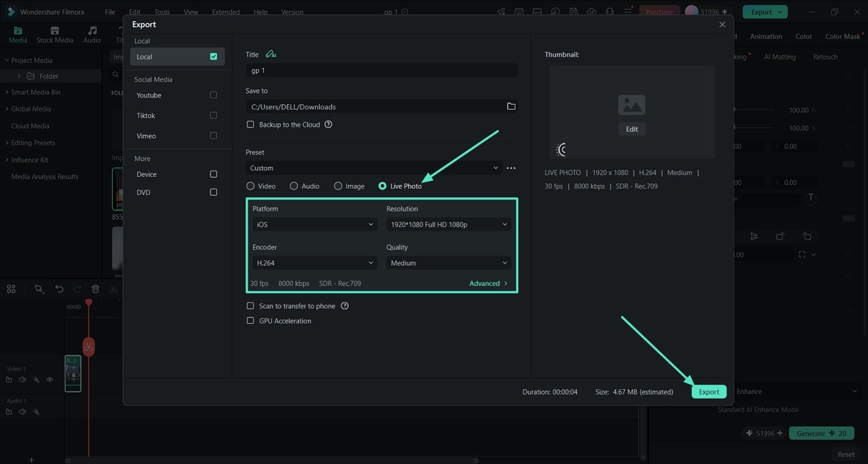Screen dimensions: 868x464
Task: Enable GPU Acceleration checkbox
Action: coord(250,320)
